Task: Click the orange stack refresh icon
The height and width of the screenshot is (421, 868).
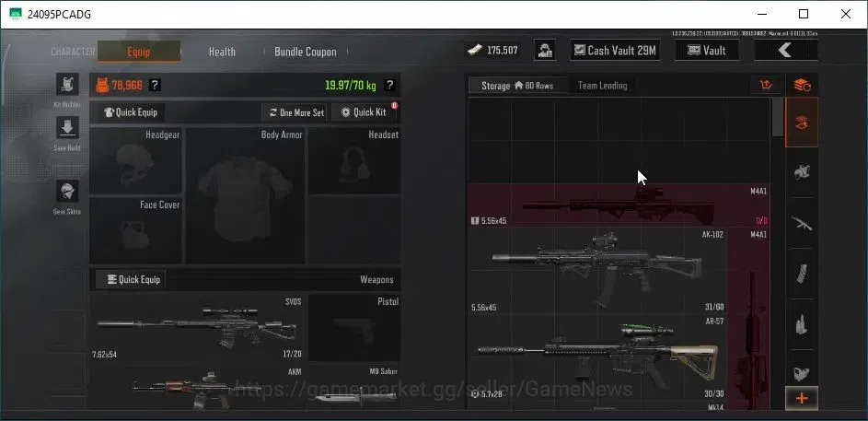Action: click(802, 86)
